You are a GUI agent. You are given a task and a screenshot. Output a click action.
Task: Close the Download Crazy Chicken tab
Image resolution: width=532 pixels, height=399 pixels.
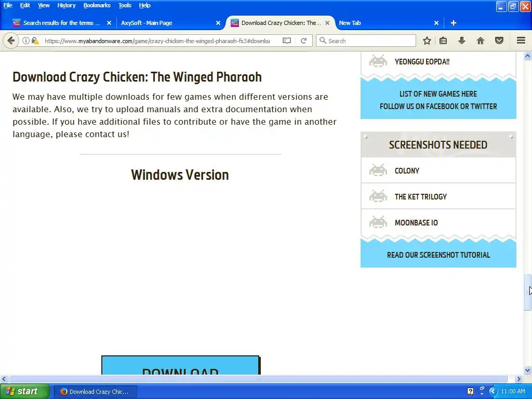[x=327, y=23]
